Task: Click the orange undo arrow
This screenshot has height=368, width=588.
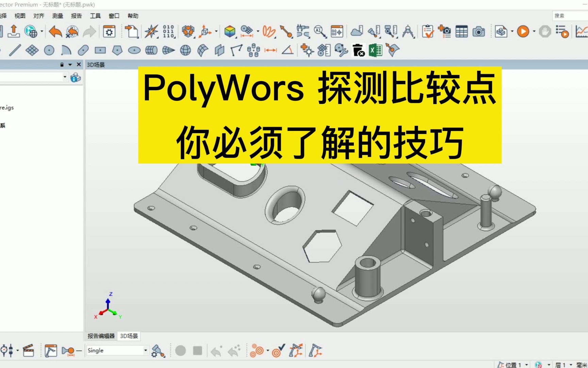Action: (55, 32)
